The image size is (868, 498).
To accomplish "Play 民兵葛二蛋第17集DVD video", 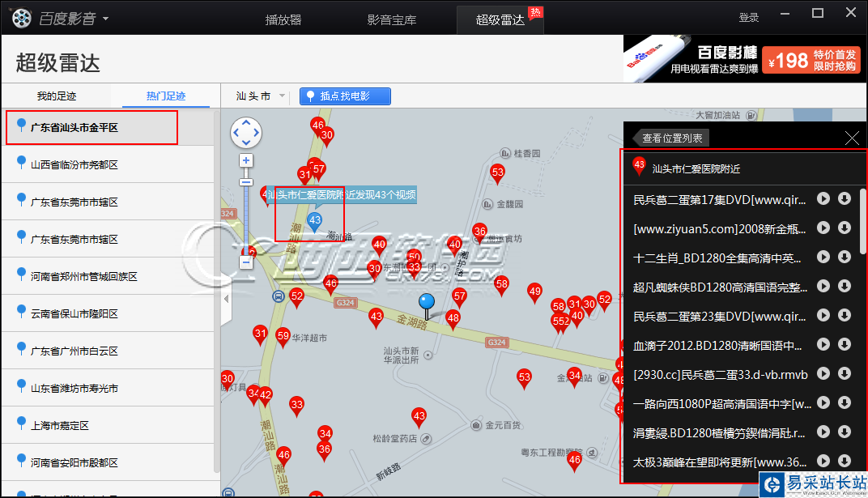I will [823, 198].
